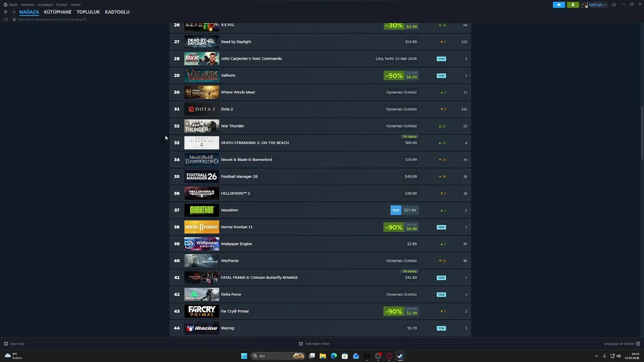Open the Windows Start menu
This screenshot has width=644, height=362.
[x=244, y=356]
